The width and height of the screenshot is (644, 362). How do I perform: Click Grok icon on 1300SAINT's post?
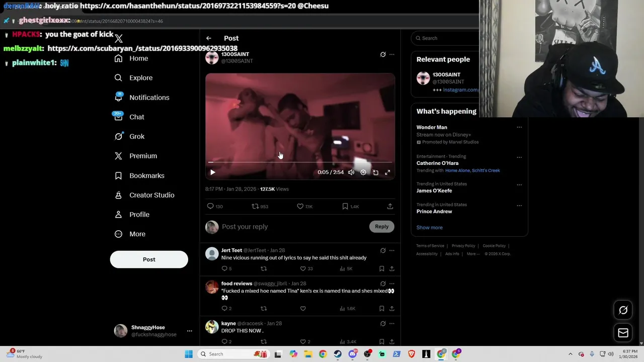pos(383,54)
